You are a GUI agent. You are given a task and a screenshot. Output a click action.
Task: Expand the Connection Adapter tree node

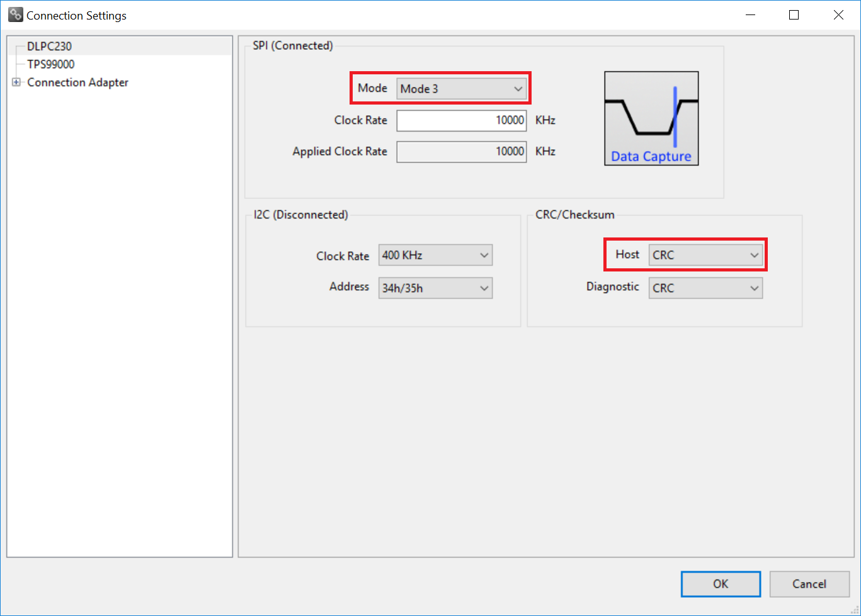point(16,83)
